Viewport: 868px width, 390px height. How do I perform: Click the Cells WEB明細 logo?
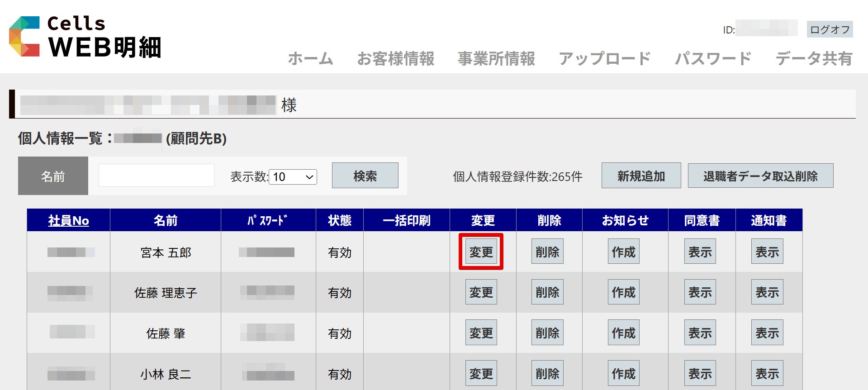tap(85, 37)
